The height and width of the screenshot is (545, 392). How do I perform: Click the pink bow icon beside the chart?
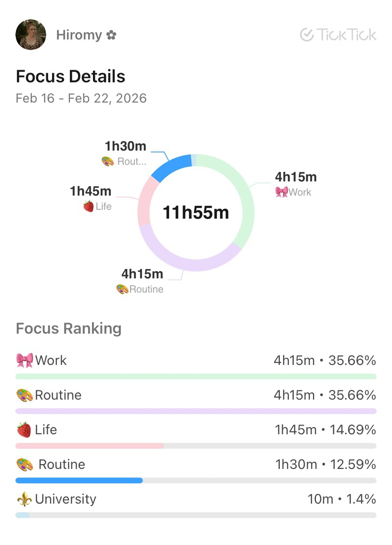tap(281, 192)
